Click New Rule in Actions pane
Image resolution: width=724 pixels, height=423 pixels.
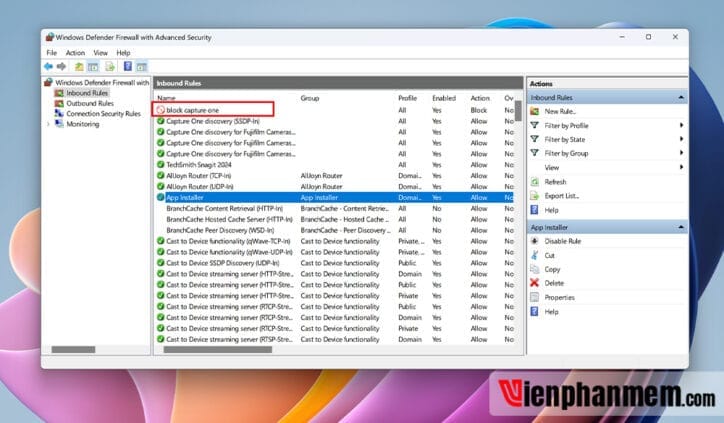[x=560, y=111]
